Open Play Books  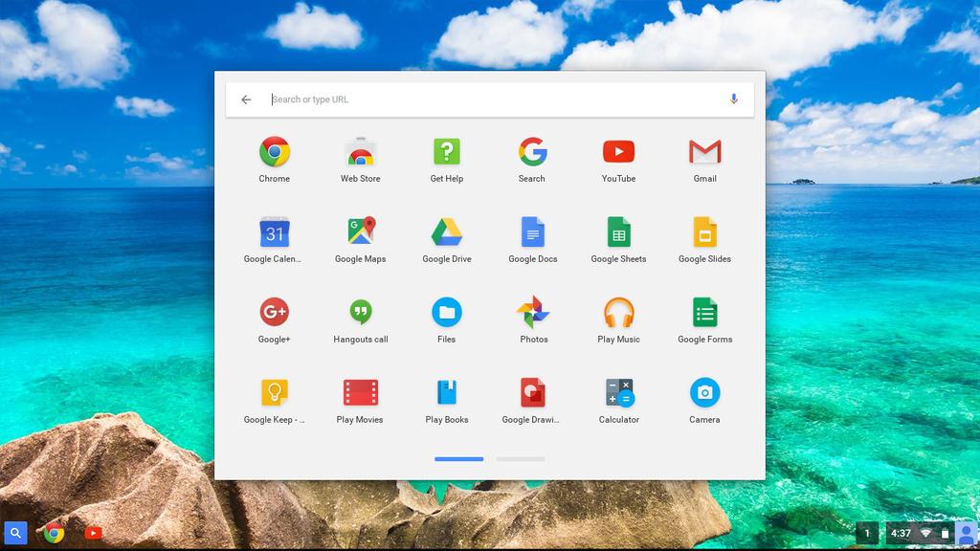[447, 392]
